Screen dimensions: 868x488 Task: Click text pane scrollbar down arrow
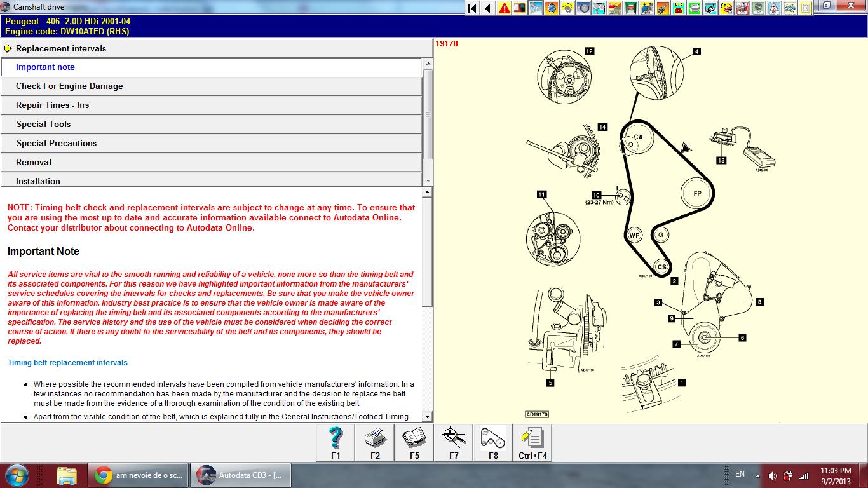(428, 417)
